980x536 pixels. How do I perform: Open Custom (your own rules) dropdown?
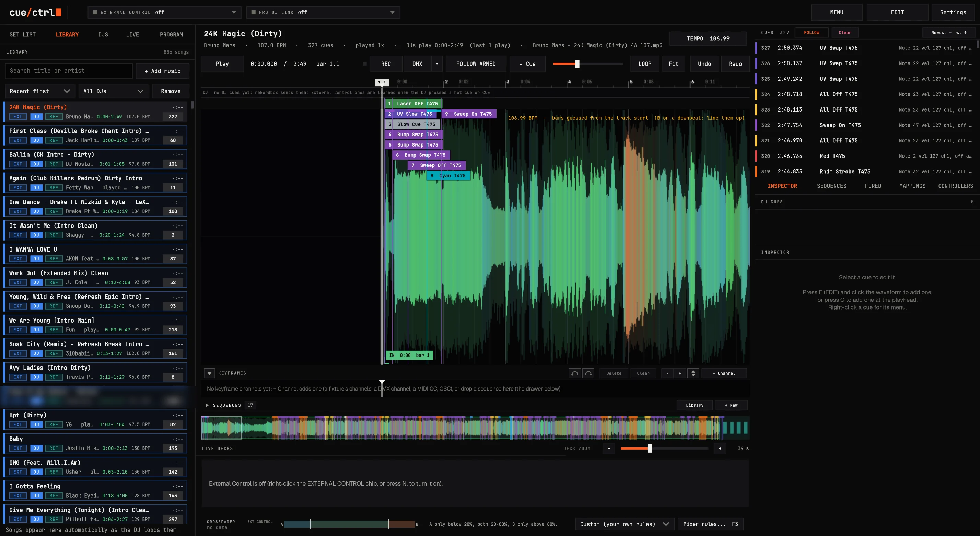[625, 524]
